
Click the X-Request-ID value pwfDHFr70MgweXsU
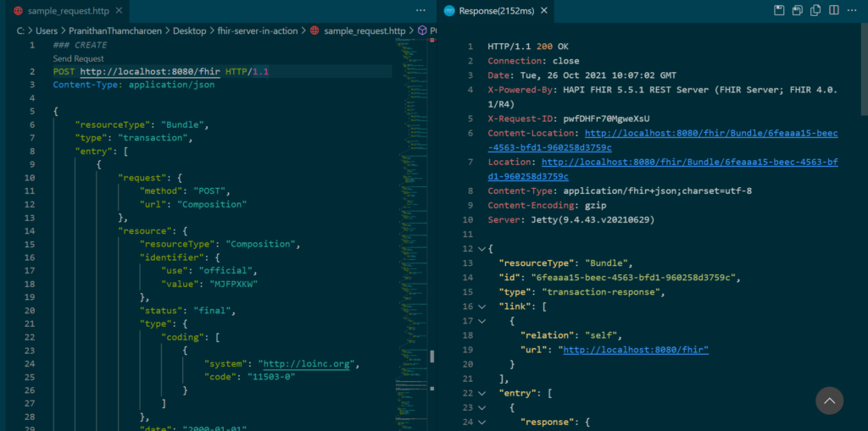(606, 119)
